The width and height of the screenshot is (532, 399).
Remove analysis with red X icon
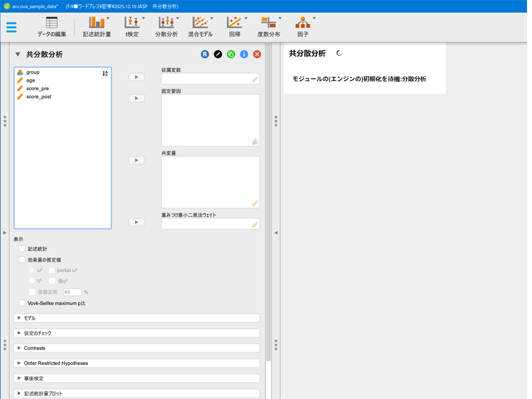pos(257,54)
